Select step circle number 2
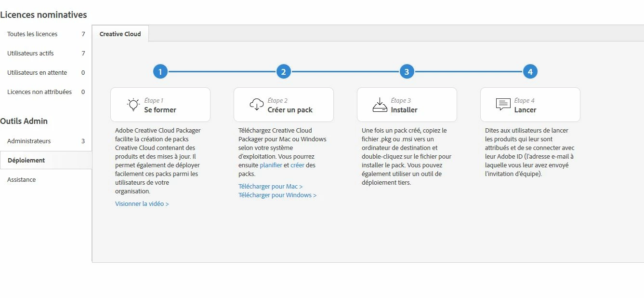The height and width of the screenshot is (298, 644). (x=283, y=72)
